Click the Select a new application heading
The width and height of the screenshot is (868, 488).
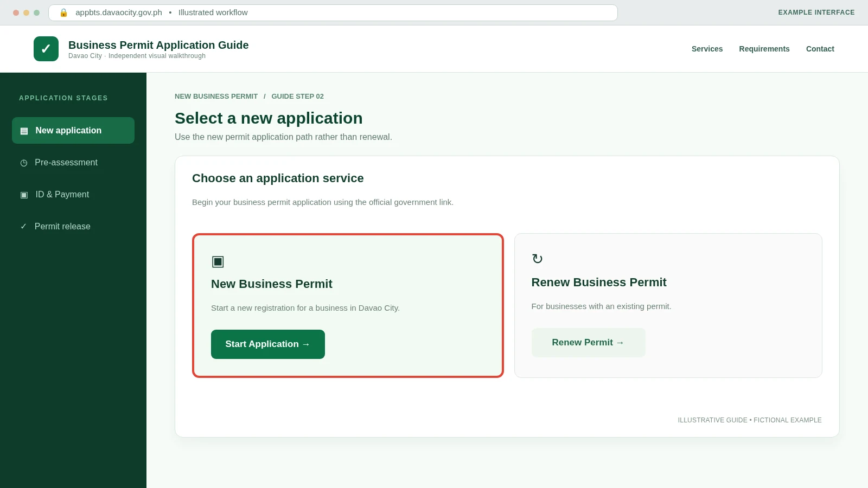coord(269,118)
